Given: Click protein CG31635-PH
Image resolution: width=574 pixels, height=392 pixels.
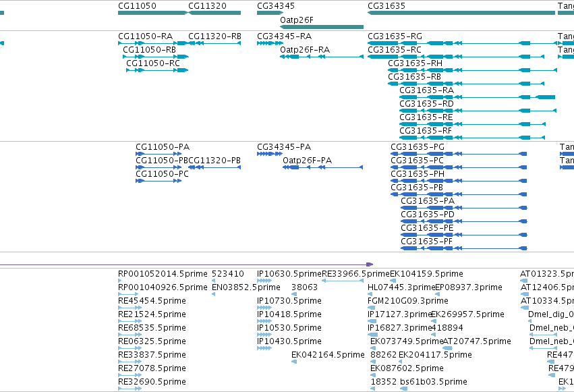Looking at the screenshot, I should tap(418, 174).
